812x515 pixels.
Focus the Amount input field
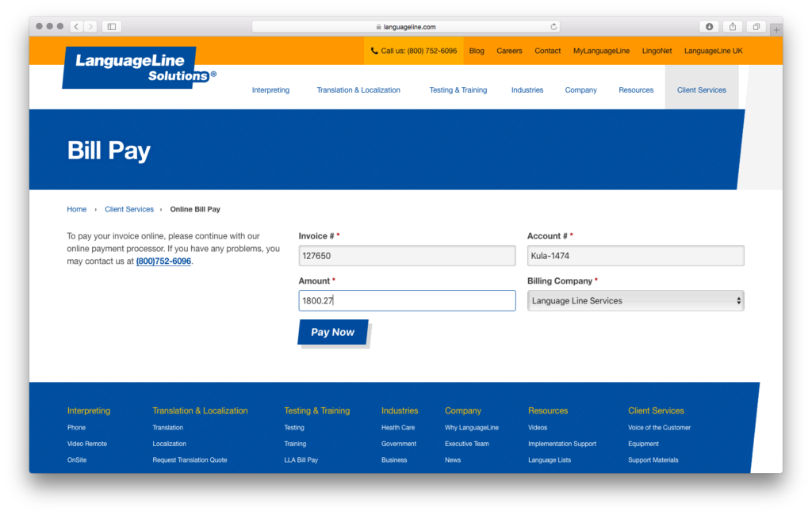point(407,301)
